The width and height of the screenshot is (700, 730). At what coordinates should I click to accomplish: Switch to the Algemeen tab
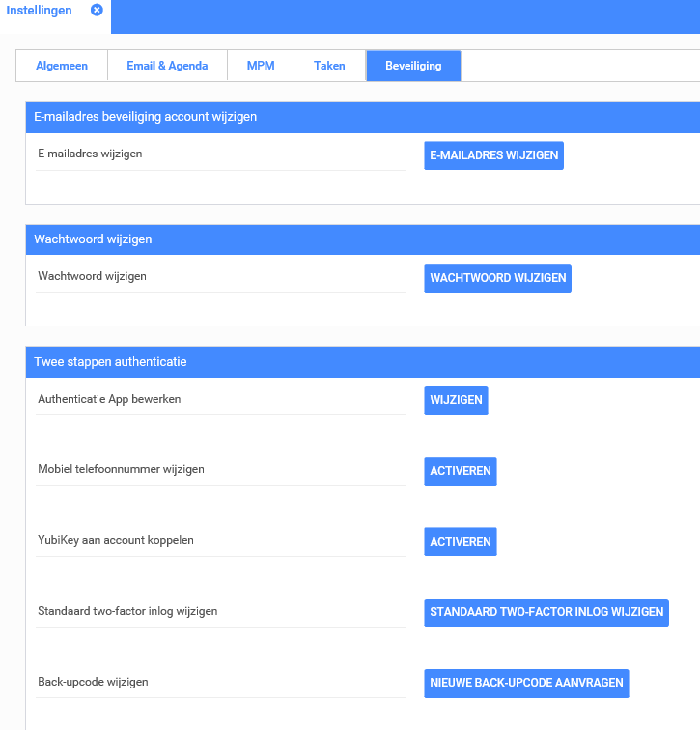62,66
